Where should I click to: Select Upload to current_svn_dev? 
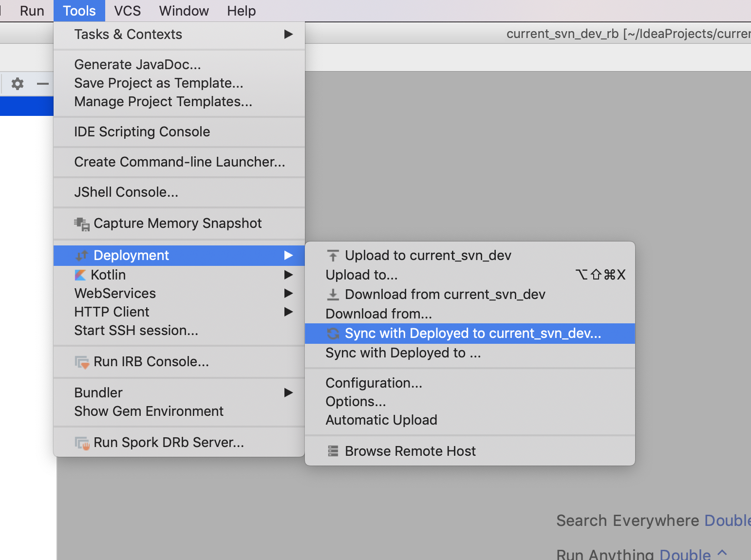click(x=470, y=255)
